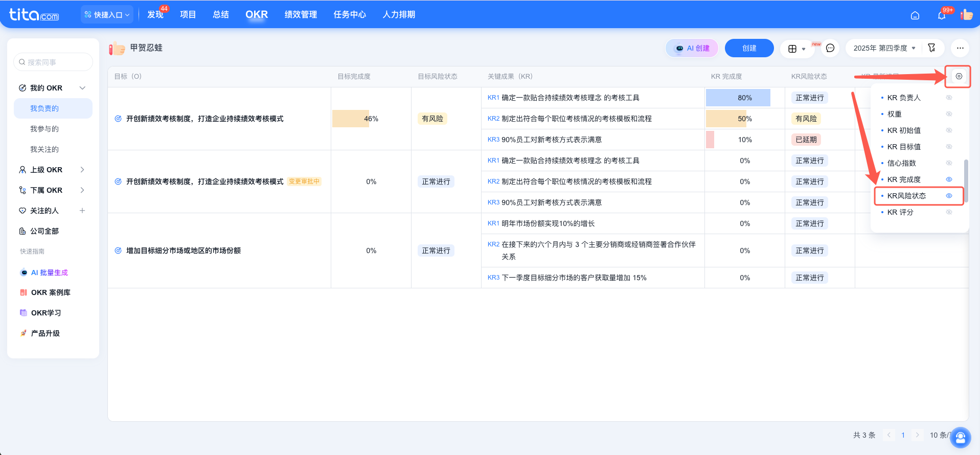Click the 变更审批中 tag

pyautogui.click(x=304, y=181)
